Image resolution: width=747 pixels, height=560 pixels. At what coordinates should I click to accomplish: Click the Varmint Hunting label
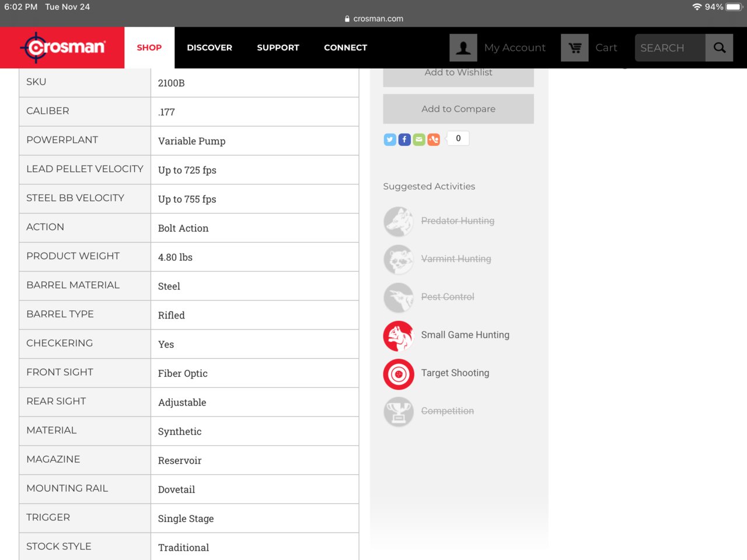point(456,258)
